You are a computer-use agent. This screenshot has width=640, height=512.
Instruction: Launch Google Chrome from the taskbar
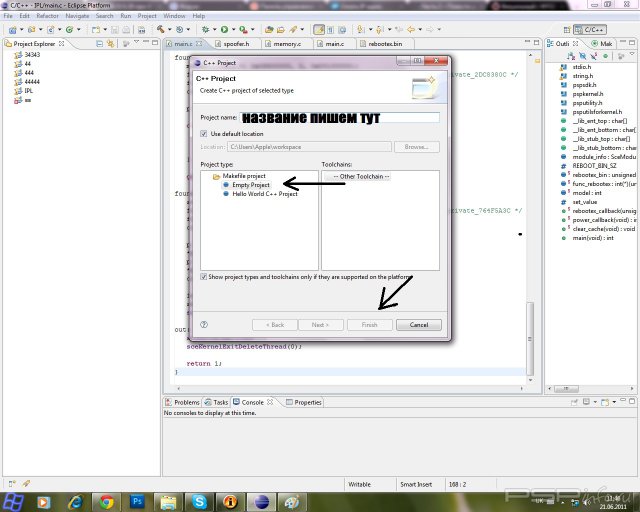pos(103,500)
